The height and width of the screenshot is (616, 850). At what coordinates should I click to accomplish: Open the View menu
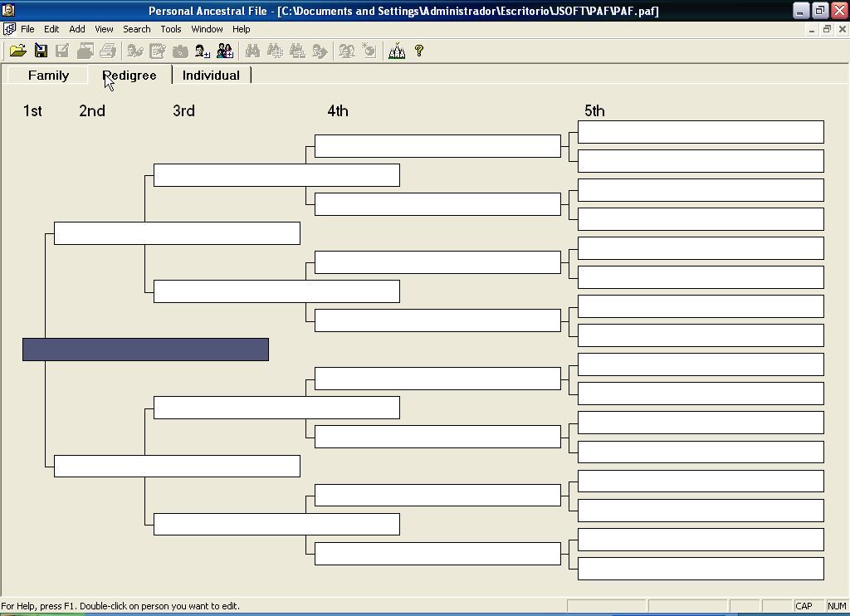point(103,28)
